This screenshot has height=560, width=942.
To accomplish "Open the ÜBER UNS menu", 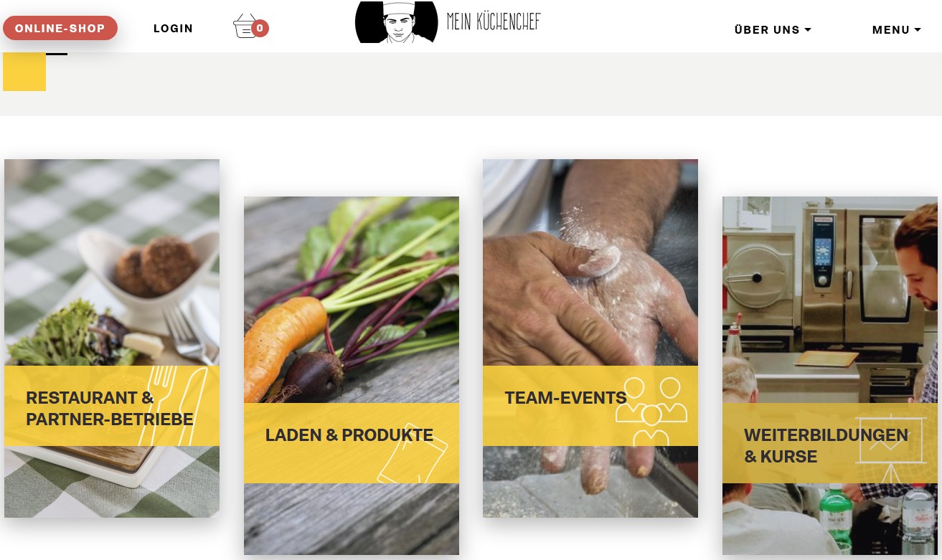I will (x=773, y=30).
